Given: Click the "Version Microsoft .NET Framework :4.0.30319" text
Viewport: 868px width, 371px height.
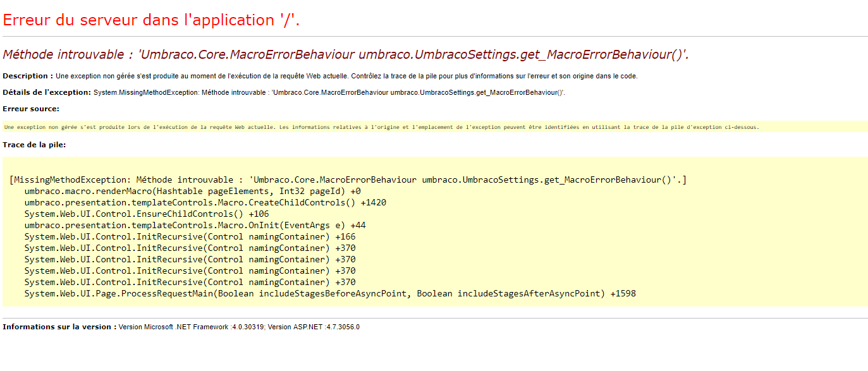Looking at the screenshot, I should 192,327.
